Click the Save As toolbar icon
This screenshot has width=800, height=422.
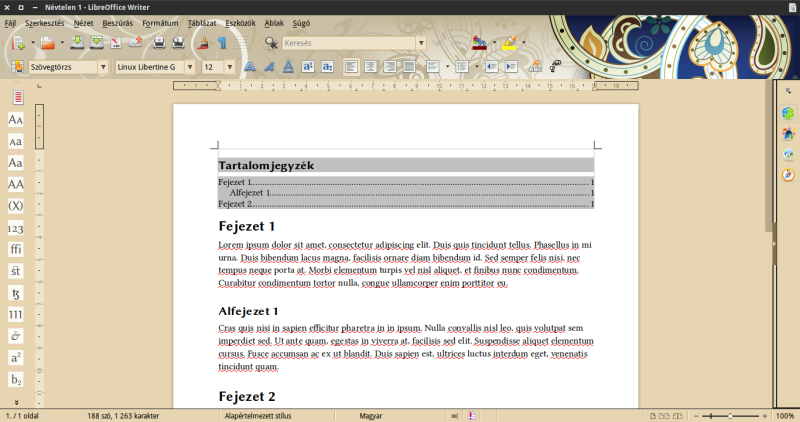click(96, 43)
